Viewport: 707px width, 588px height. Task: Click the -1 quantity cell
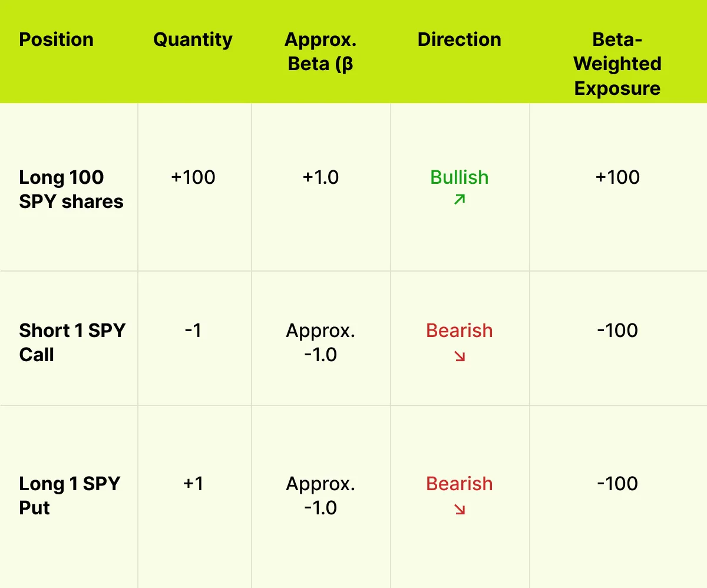[193, 331]
